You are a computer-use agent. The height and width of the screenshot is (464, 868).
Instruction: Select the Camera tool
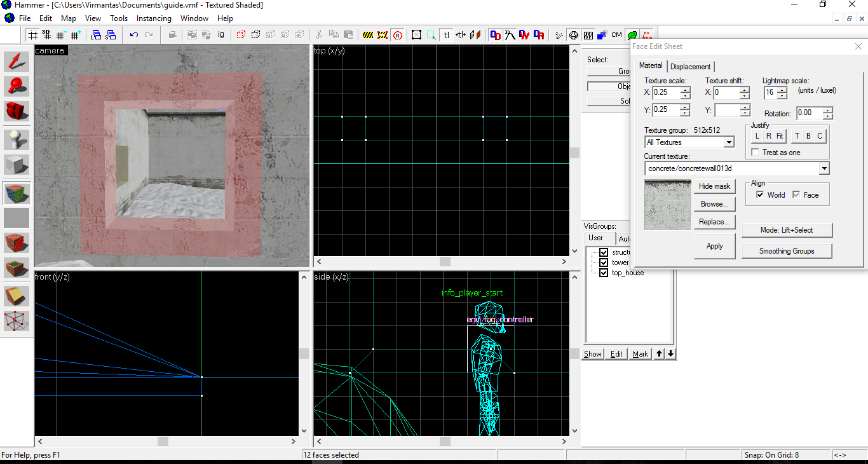(17, 111)
